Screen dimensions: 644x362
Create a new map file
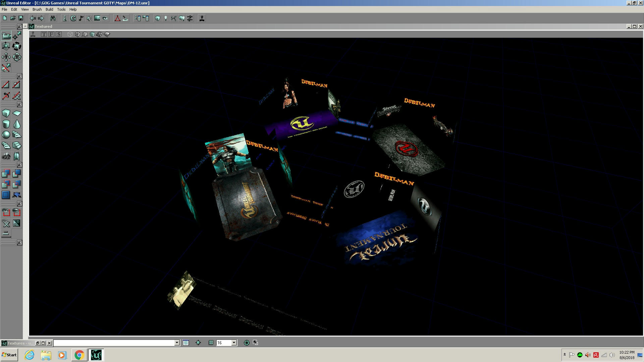[5, 18]
